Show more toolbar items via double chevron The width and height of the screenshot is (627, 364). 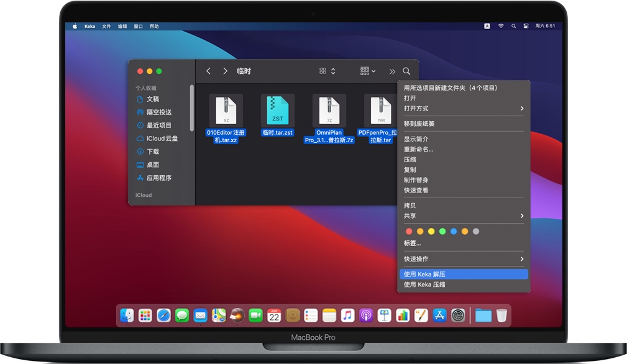point(392,71)
